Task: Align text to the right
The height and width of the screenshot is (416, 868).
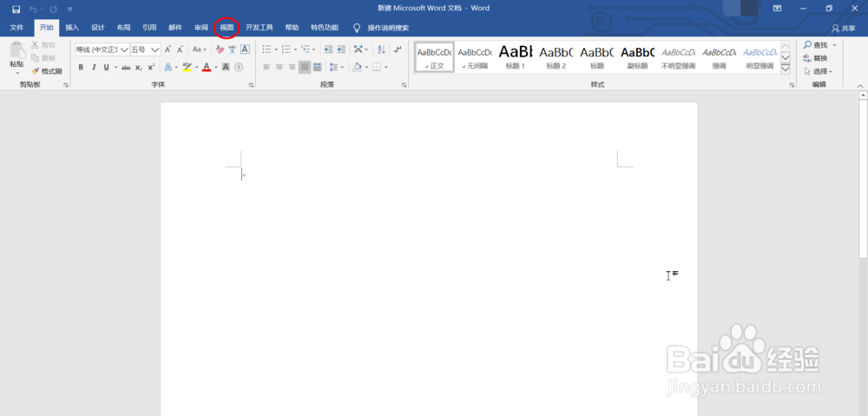Action: tap(292, 67)
